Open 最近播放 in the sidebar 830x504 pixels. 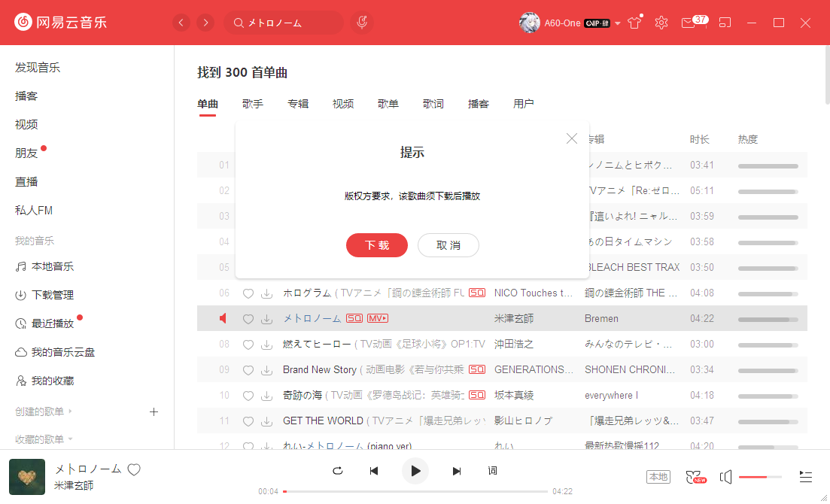coord(44,323)
